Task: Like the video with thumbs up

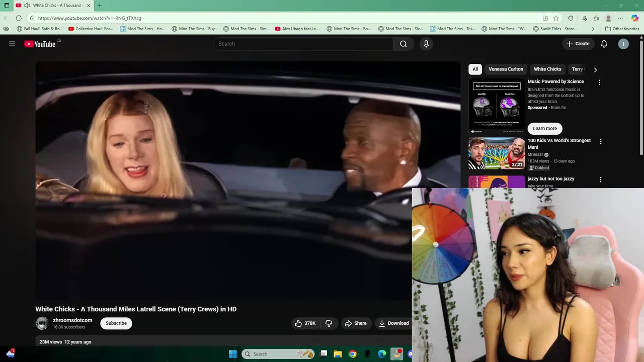Action: click(x=305, y=323)
